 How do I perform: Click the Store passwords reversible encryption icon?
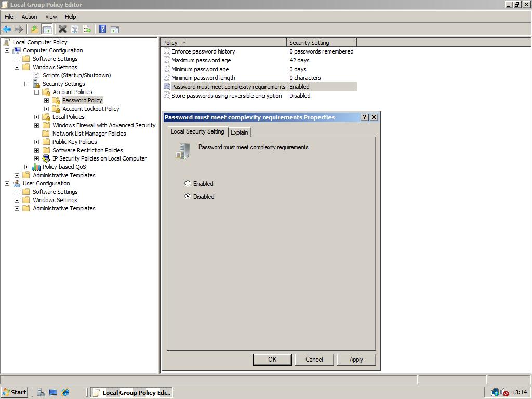coord(167,96)
